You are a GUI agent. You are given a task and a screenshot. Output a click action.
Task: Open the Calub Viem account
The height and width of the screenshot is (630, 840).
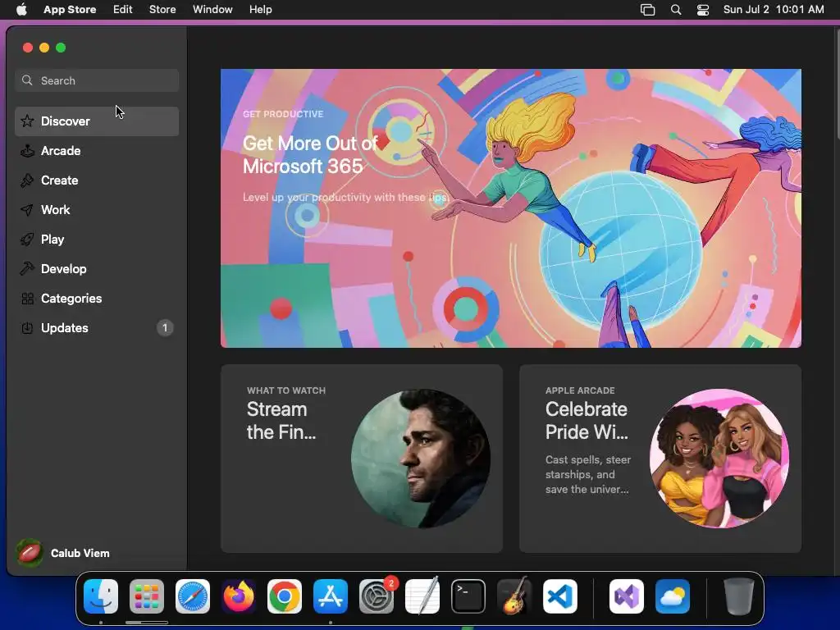pos(63,553)
